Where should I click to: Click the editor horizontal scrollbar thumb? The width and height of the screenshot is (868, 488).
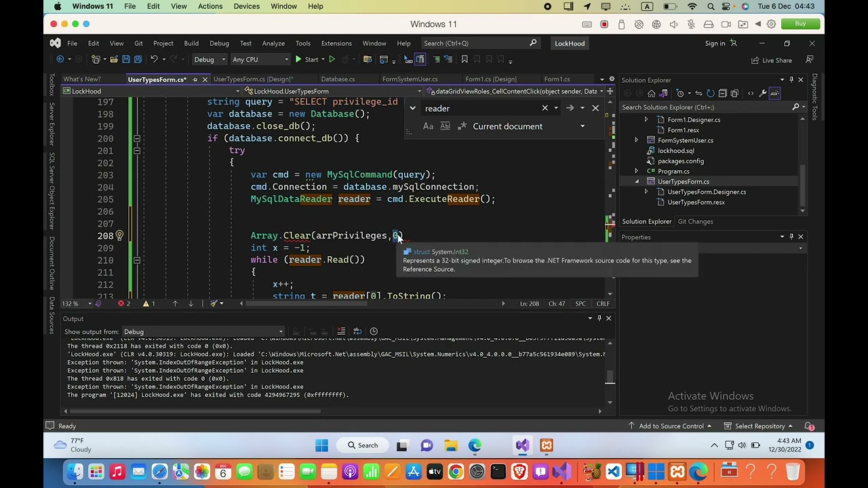click(x=307, y=304)
